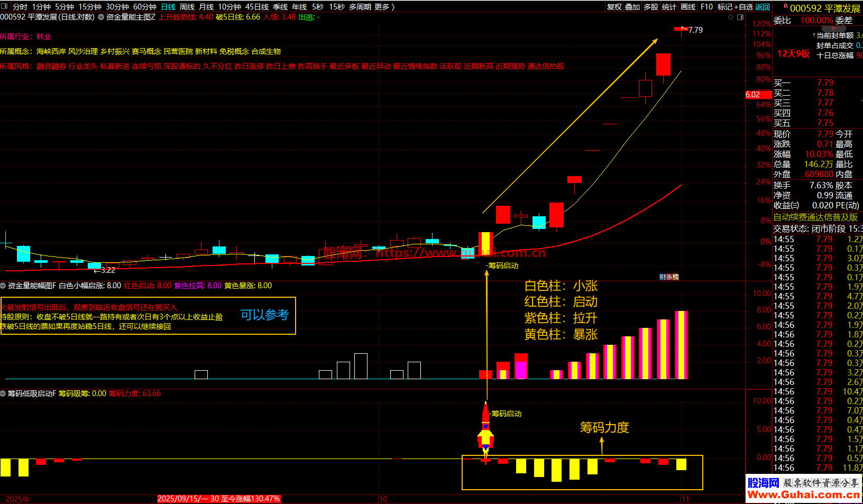The image size is (863, 504).
Task: Open the 画线 drawing tools
Action: click(x=688, y=7)
